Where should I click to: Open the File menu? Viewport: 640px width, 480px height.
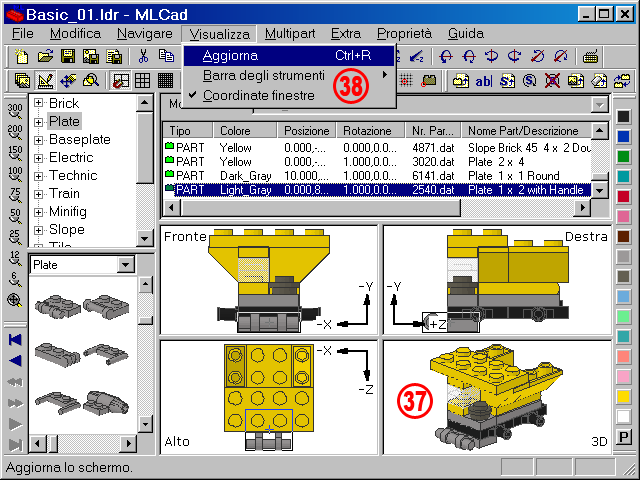pyautogui.click(x=23, y=33)
